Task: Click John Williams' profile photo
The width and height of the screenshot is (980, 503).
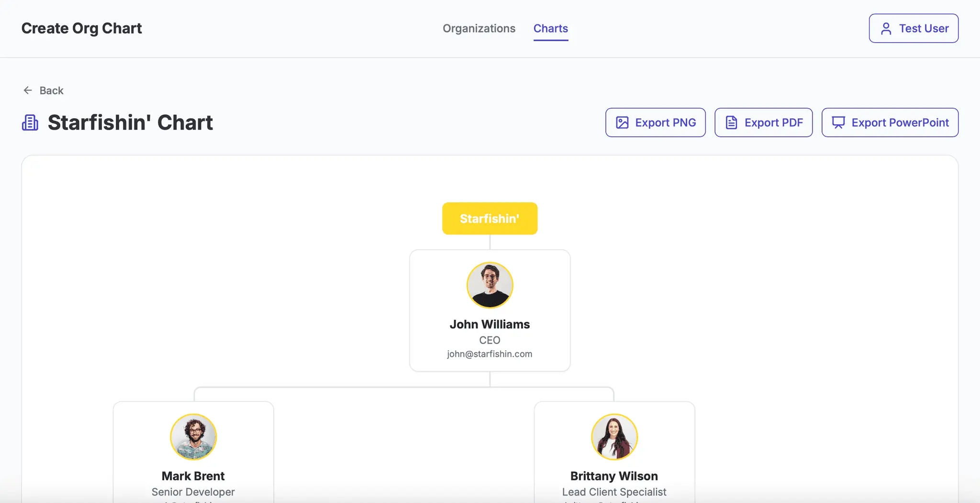Action: [490, 285]
